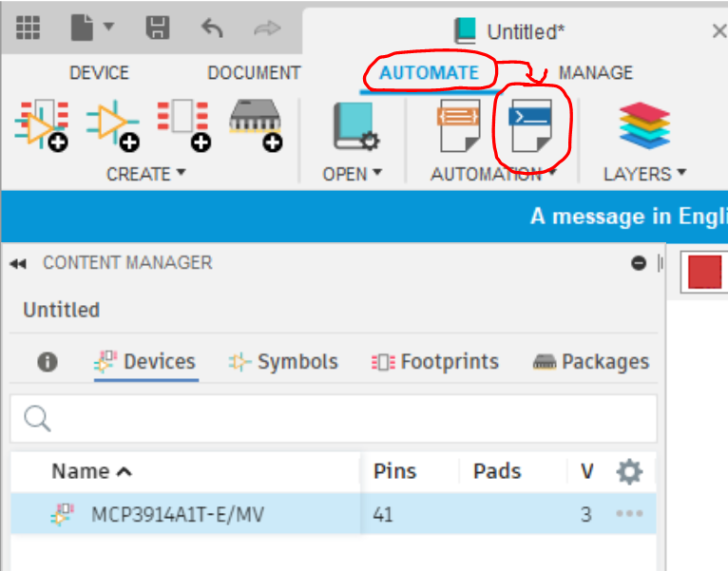
Task: Open table column settings gear
Action: 629,471
